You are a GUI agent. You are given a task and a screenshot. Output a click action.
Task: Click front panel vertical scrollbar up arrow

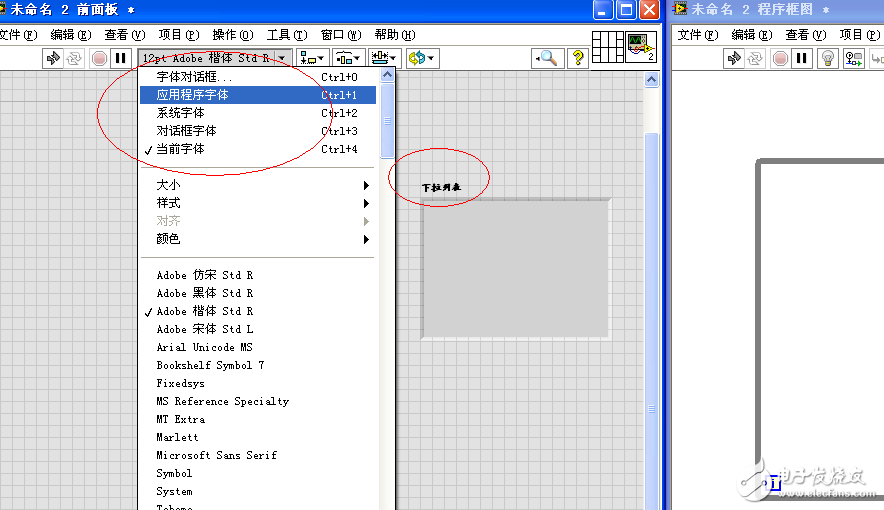pyautogui.click(x=651, y=80)
